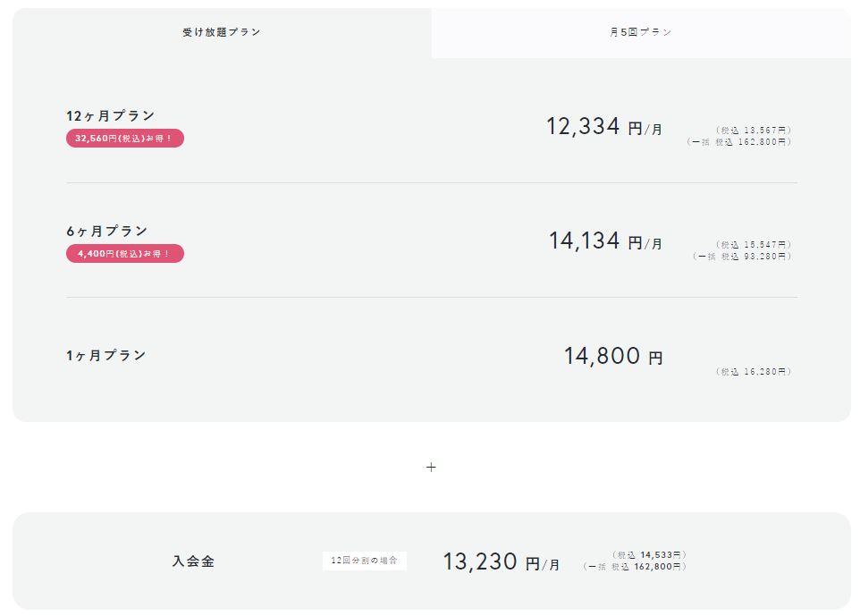Screen dimensions: 860x616
Task: Select the 1ヶ月プラン heading
Action: (x=106, y=356)
